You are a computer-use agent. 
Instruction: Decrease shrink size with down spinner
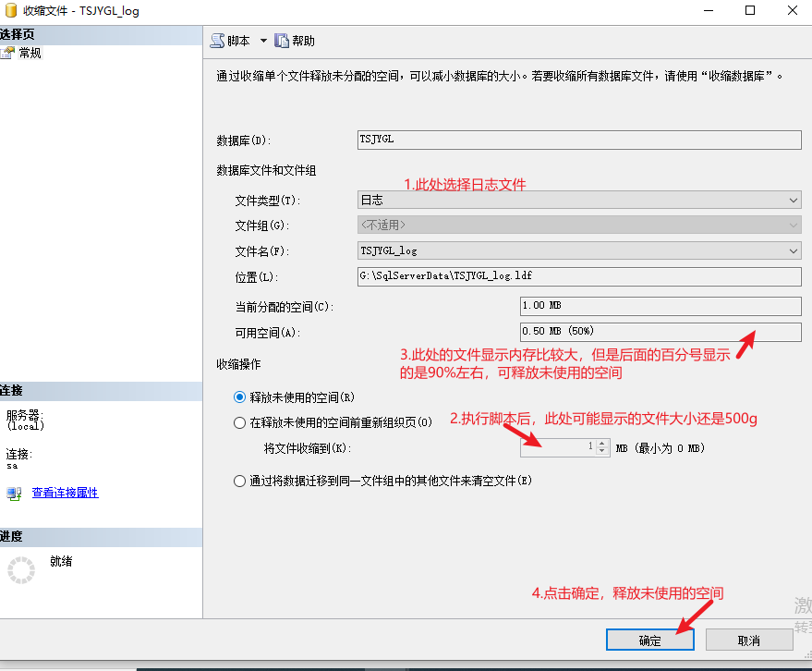point(601,452)
